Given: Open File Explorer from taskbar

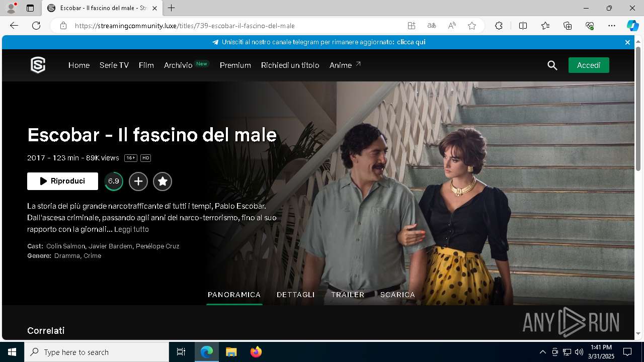Looking at the screenshot, I should pyautogui.click(x=231, y=352).
